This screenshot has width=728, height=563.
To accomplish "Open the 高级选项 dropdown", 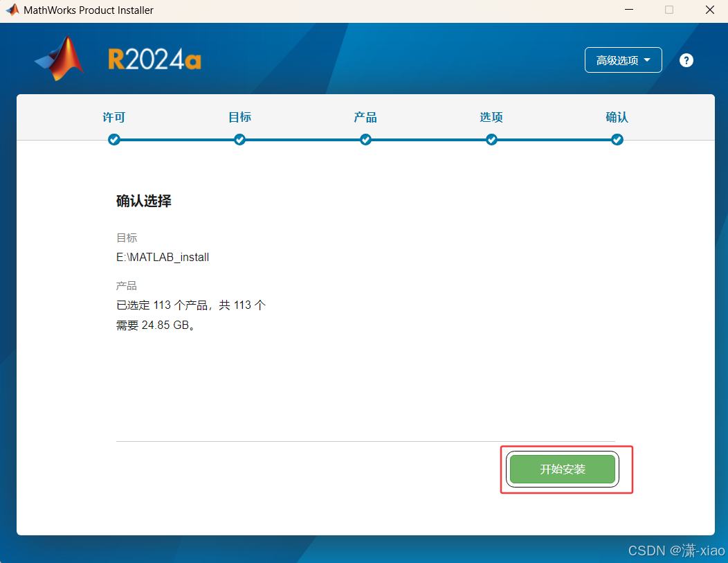I will [623, 60].
